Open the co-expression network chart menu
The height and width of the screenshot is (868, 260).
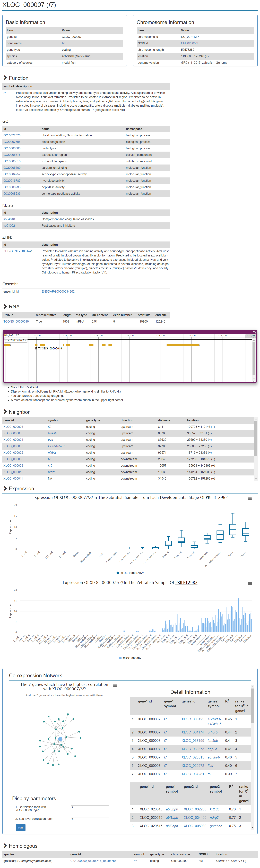[115, 685]
